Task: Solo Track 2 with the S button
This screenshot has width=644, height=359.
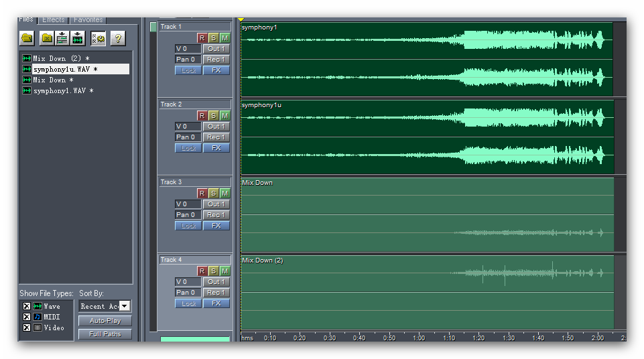Action: click(213, 116)
